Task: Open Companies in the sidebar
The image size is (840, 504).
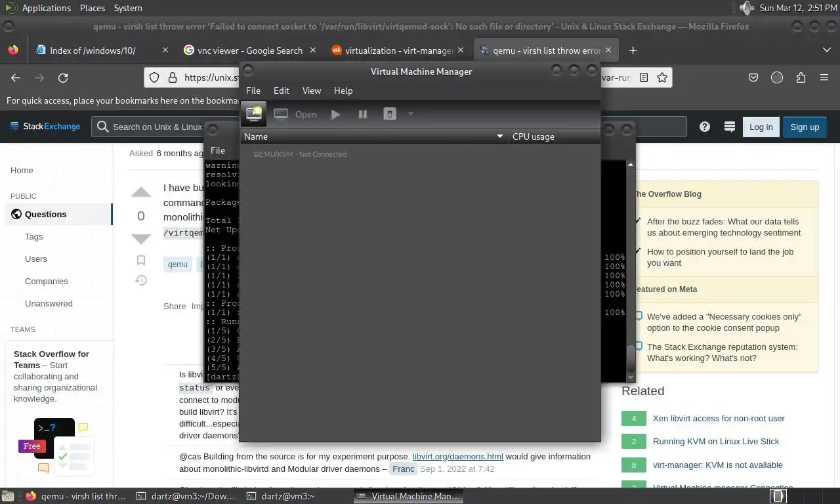Action: click(x=47, y=281)
